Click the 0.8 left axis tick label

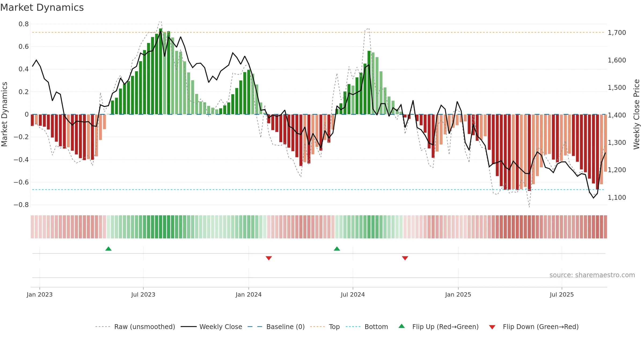coord(24,24)
